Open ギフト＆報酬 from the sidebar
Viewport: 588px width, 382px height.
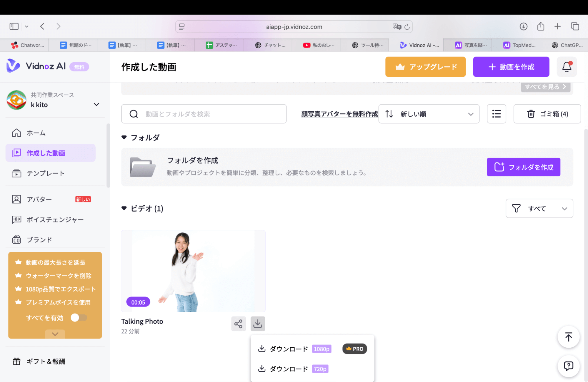coord(46,361)
